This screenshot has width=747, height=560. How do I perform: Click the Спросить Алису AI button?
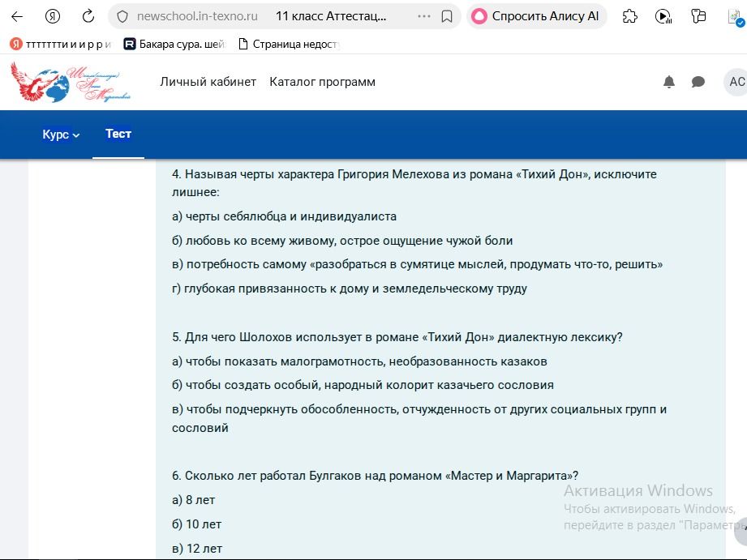(x=536, y=17)
